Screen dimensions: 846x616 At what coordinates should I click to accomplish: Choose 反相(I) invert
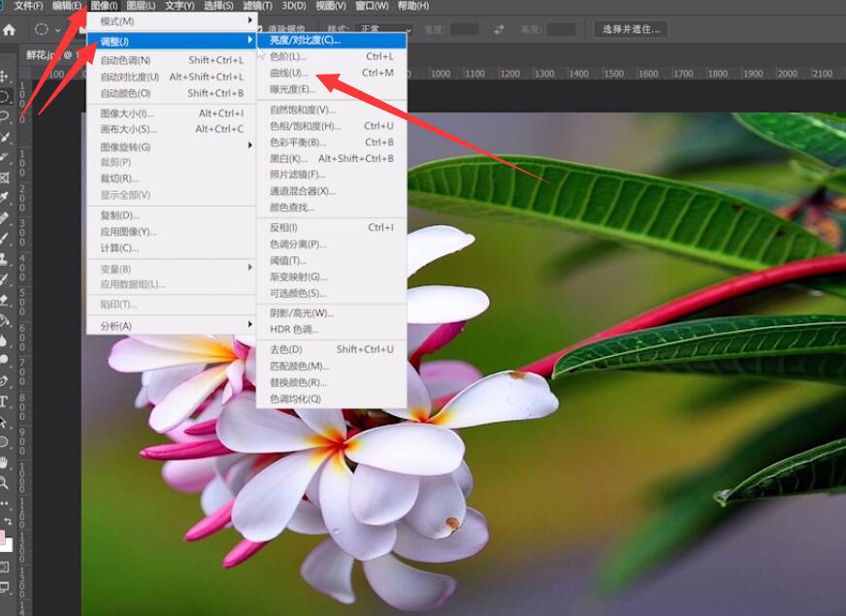[331, 228]
